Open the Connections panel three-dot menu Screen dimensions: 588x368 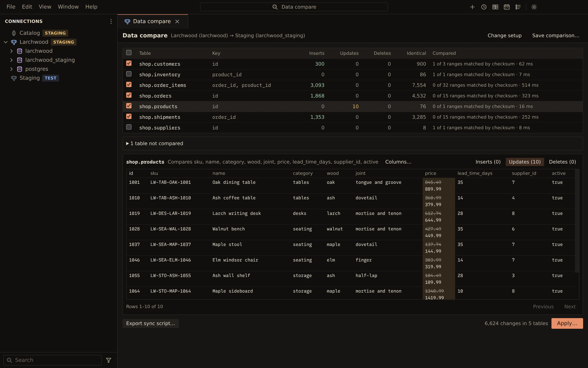[x=111, y=21]
